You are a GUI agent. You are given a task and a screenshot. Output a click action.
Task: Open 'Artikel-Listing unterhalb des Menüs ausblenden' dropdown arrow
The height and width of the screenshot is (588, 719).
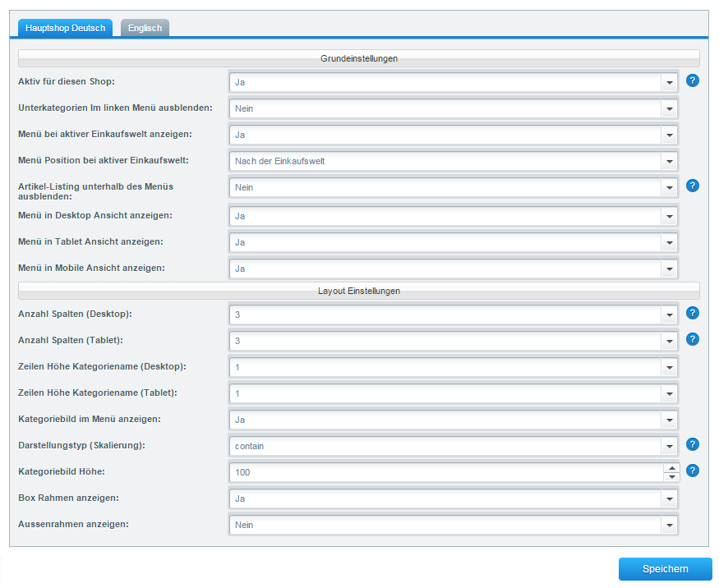coord(670,187)
